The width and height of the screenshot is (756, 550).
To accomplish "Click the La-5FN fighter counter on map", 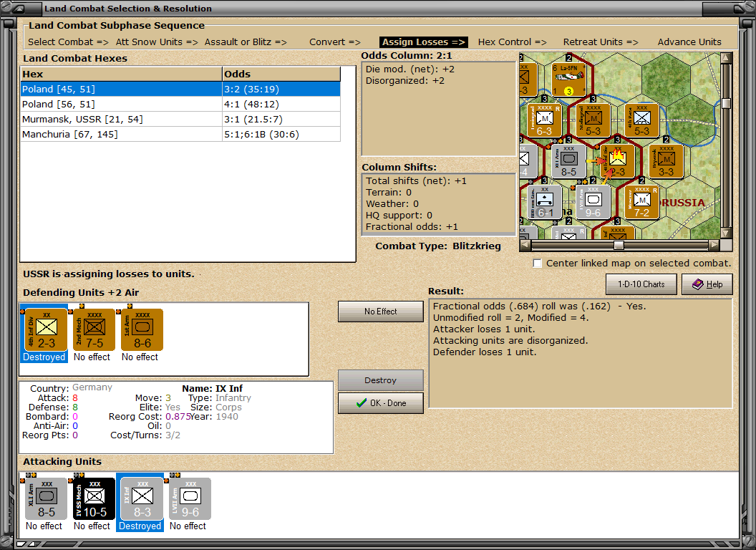I will click(568, 79).
